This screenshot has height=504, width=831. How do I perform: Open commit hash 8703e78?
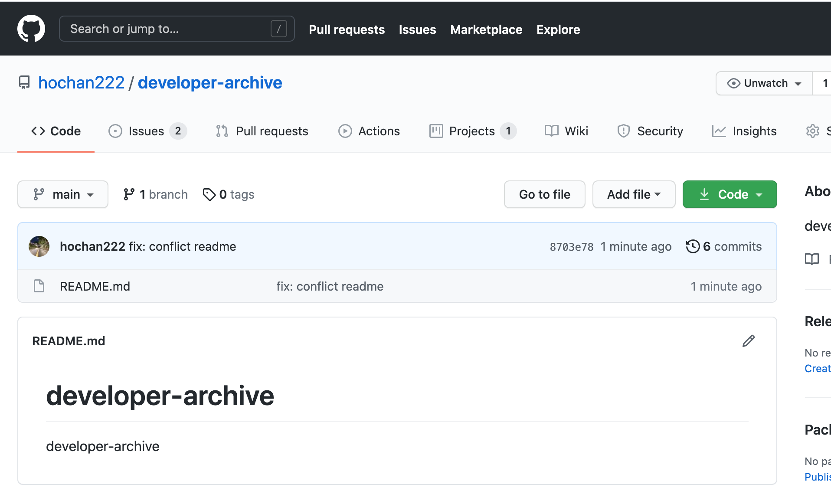572,247
